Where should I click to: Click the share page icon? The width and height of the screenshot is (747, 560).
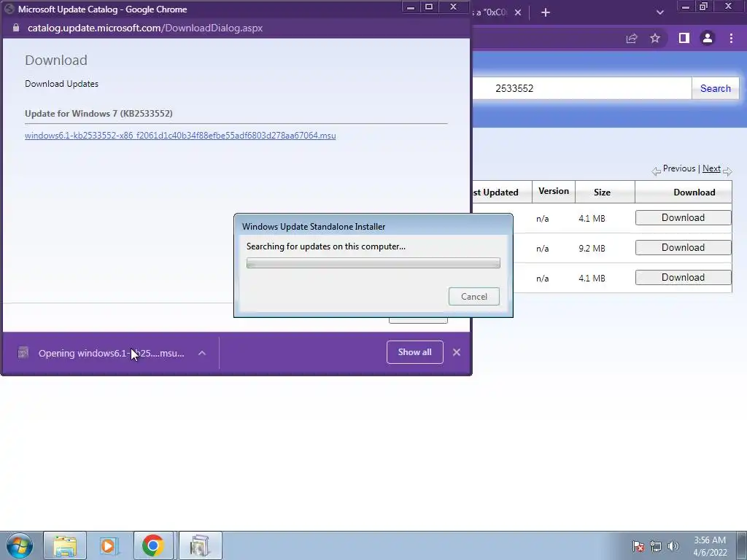(632, 39)
